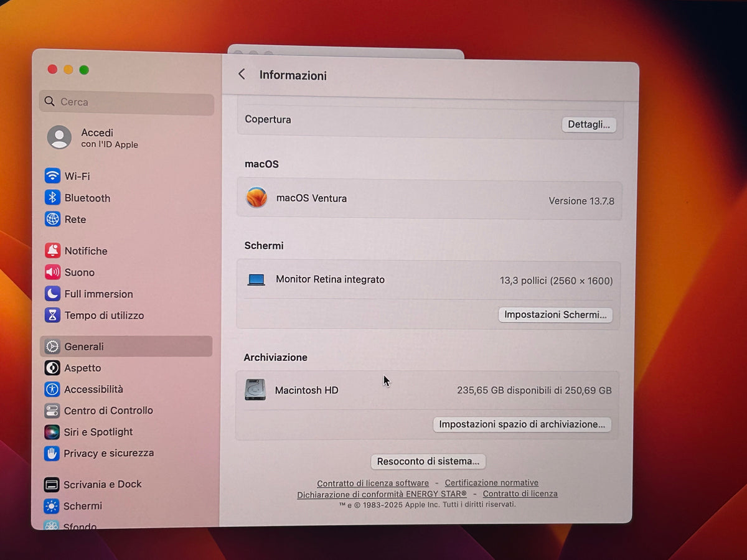Viewport: 747px width, 560px height.
Task: Open the Contratto di licenza link
Action: [520, 494]
